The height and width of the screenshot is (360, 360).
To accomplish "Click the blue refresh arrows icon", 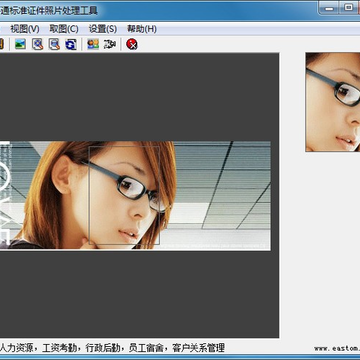I will (x=71, y=44).
